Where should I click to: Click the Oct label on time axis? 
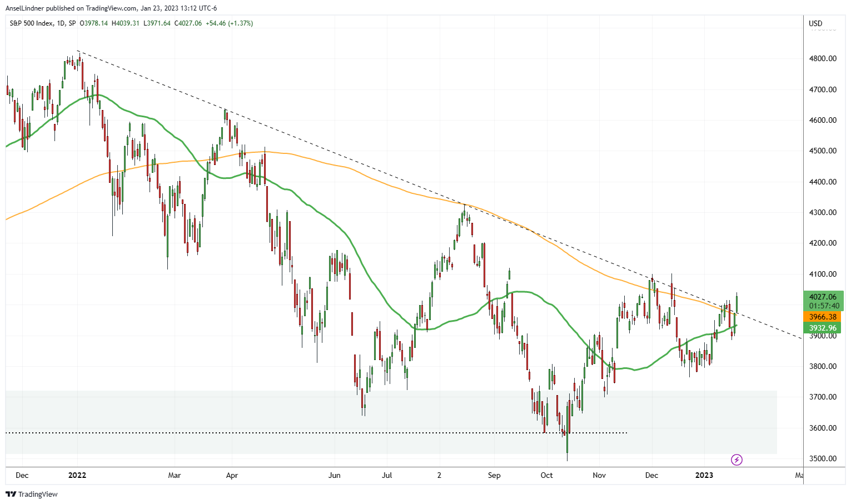(547, 475)
